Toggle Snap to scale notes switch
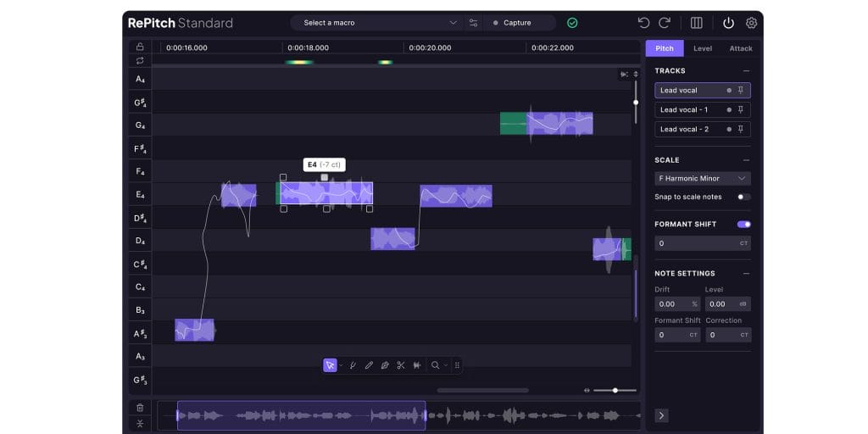The image size is (868, 434). point(743,197)
